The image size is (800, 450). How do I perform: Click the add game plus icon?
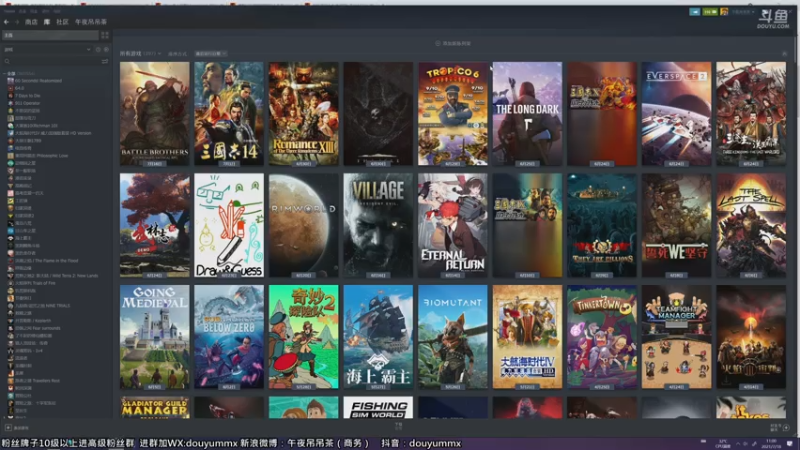pyautogui.click(x=8, y=428)
